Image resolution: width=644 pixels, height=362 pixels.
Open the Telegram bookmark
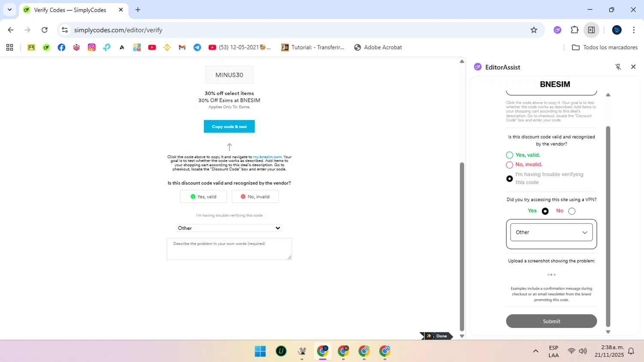(197, 47)
